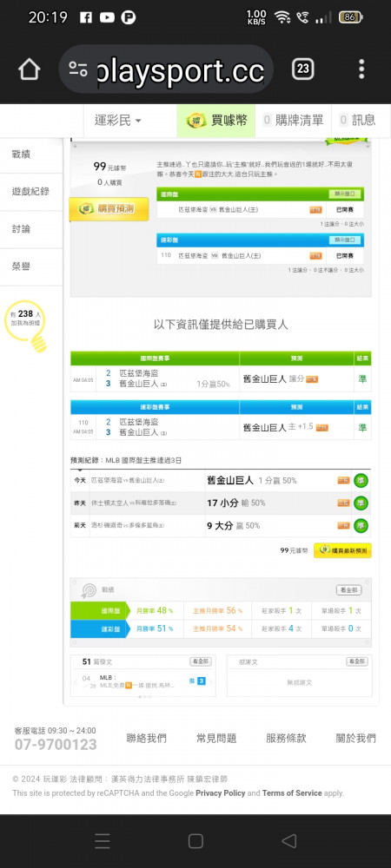Image resolution: width=391 pixels, height=868 pixels.
Task: Select 討論 in left sidebar
Action: 30,229
